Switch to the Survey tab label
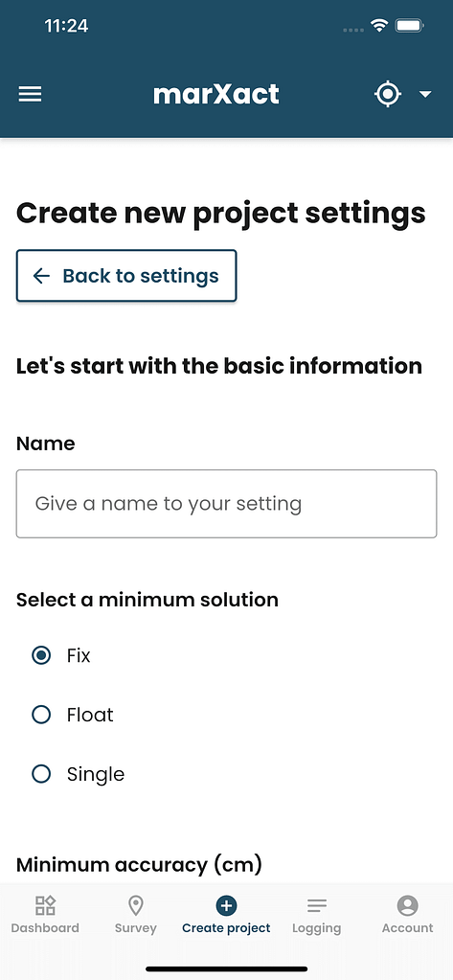453x980 pixels. tap(136, 928)
